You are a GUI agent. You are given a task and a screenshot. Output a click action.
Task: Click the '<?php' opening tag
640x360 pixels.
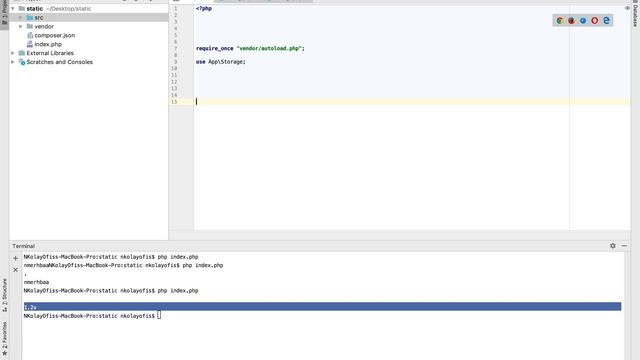(204, 8)
